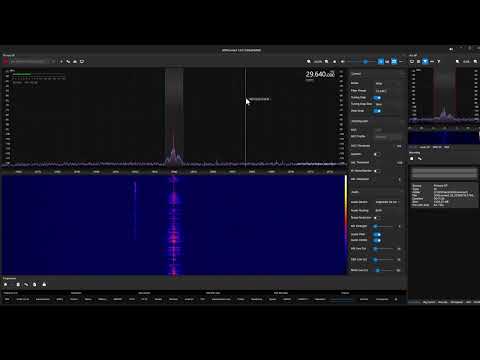The width and height of the screenshot is (480, 360).
Task: Click the cloud icon in main toolbar
Action: pos(75,62)
